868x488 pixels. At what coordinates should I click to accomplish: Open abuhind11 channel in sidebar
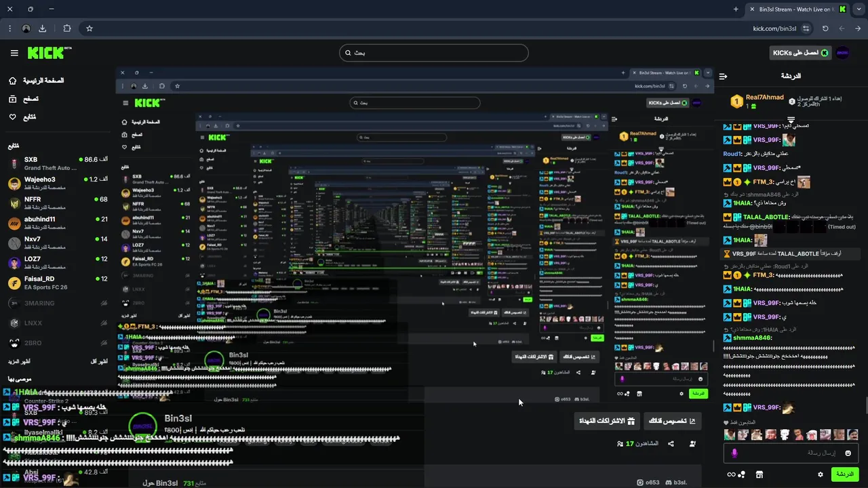[58, 223]
